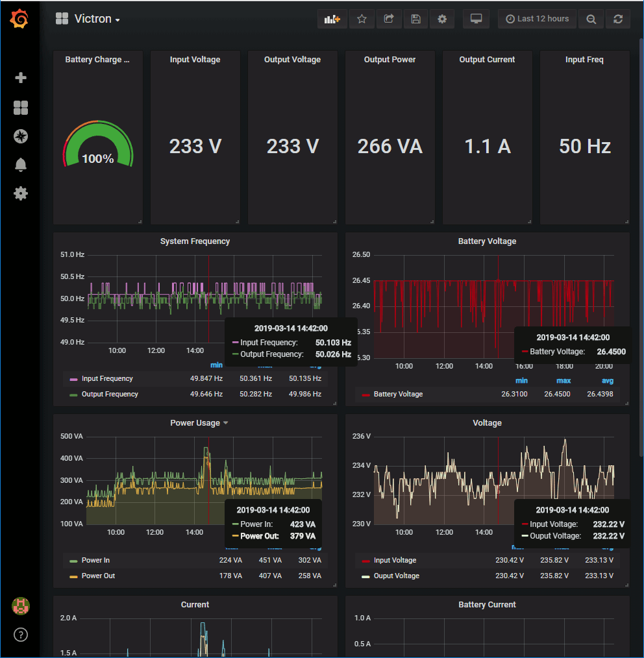
Task: Save the dashboard with the disk icon
Action: pyautogui.click(x=415, y=18)
